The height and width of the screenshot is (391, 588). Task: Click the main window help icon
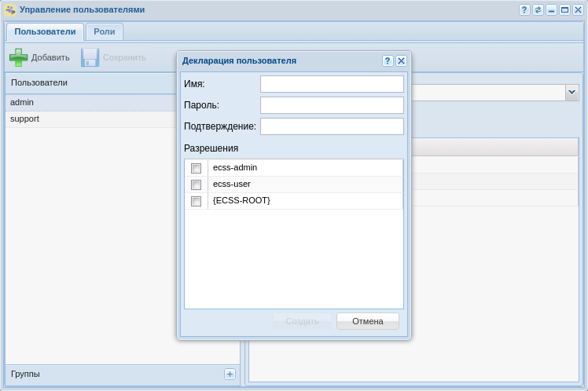pyautogui.click(x=524, y=10)
